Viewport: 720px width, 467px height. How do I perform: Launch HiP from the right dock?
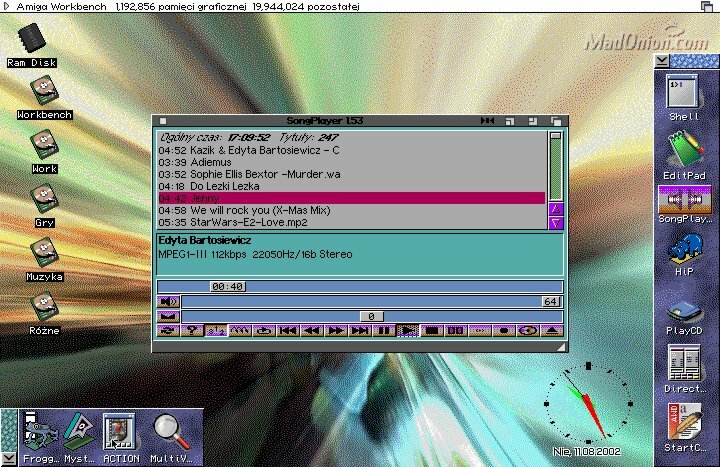click(685, 254)
